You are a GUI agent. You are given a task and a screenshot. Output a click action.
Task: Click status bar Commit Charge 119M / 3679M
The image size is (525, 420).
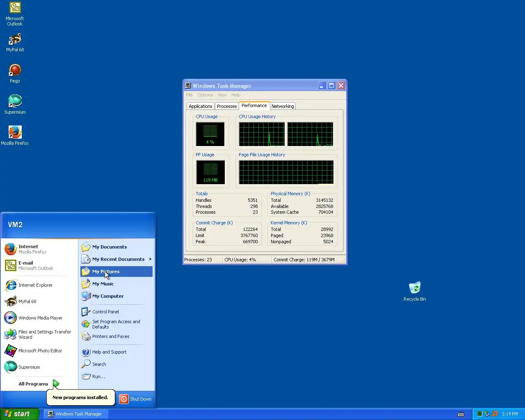[304, 260]
